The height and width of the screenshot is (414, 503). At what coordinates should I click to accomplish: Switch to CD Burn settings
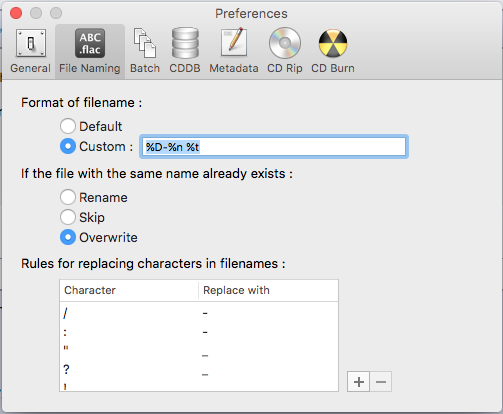tap(333, 51)
